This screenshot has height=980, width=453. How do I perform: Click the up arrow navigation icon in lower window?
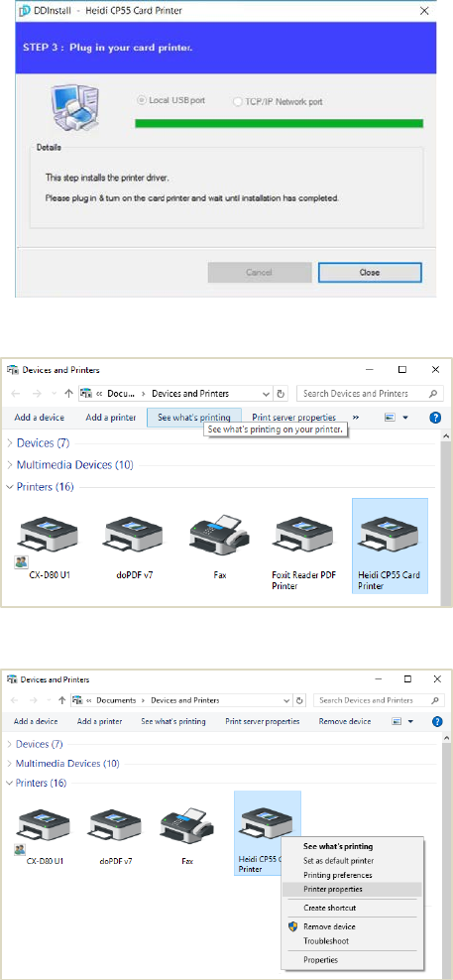pos(61,700)
